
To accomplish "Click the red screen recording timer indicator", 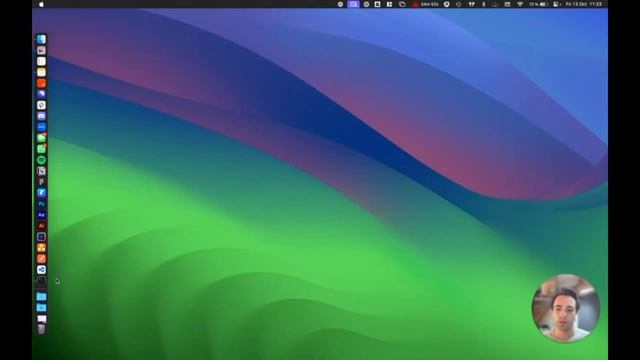I will (425, 4).
